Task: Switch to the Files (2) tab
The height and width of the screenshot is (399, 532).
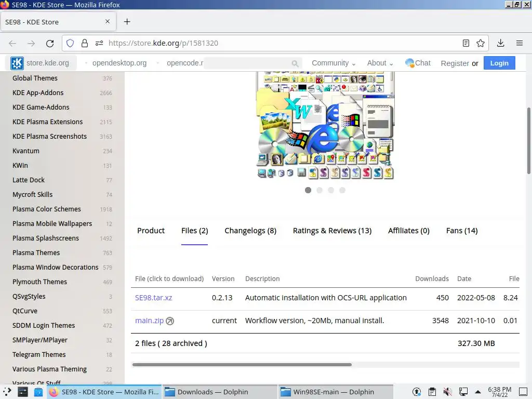Action: click(x=194, y=231)
